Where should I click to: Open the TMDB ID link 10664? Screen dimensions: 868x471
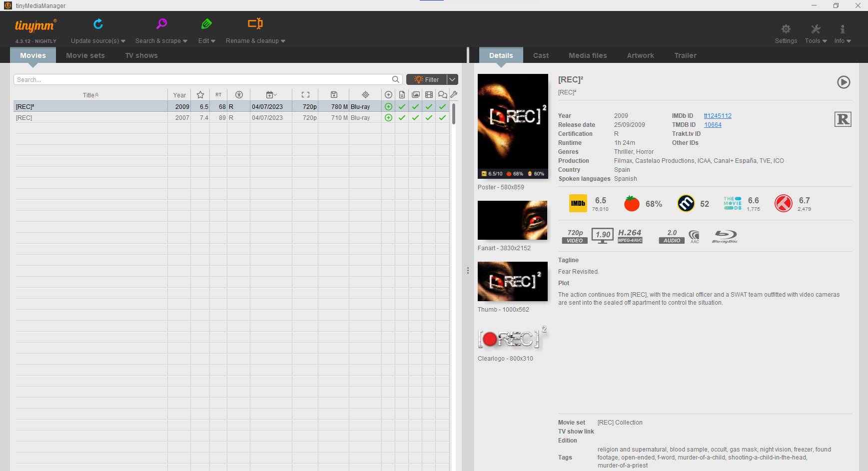pyautogui.click(x=713, y=125)
